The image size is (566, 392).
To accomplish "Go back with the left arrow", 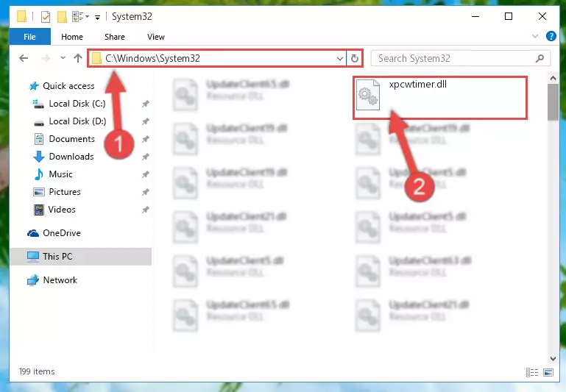I will point(24,58).
